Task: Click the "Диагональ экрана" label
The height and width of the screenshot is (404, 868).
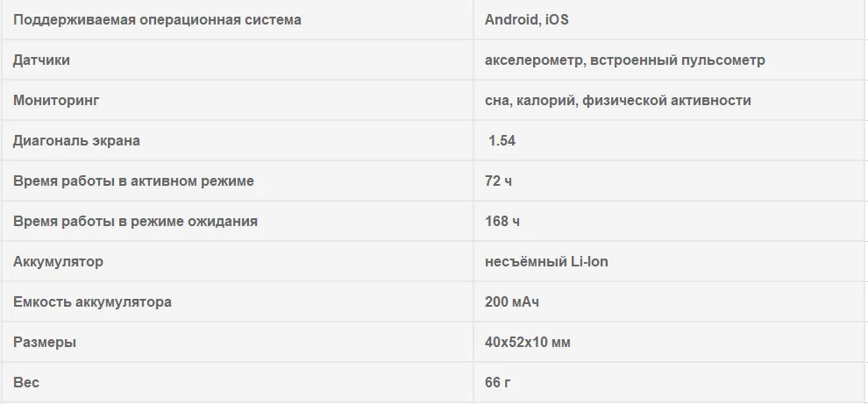Action: 76,140
